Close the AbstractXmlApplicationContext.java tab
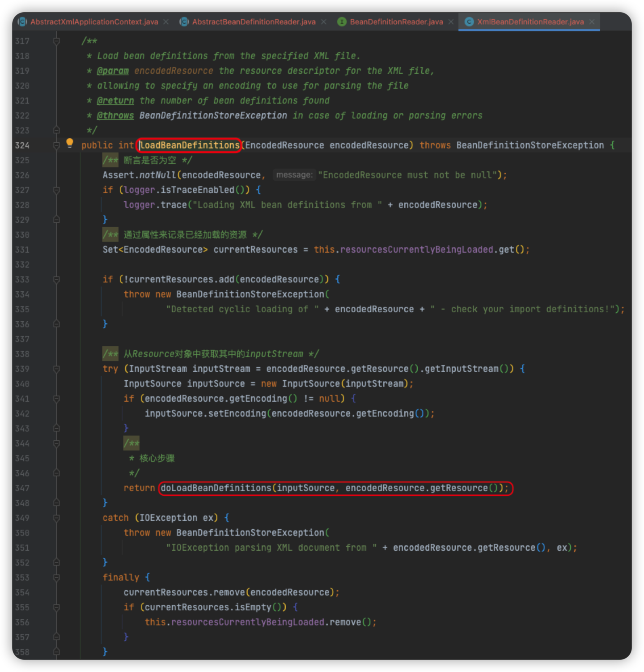Screen dimensions: 644x672 point(166,22)
